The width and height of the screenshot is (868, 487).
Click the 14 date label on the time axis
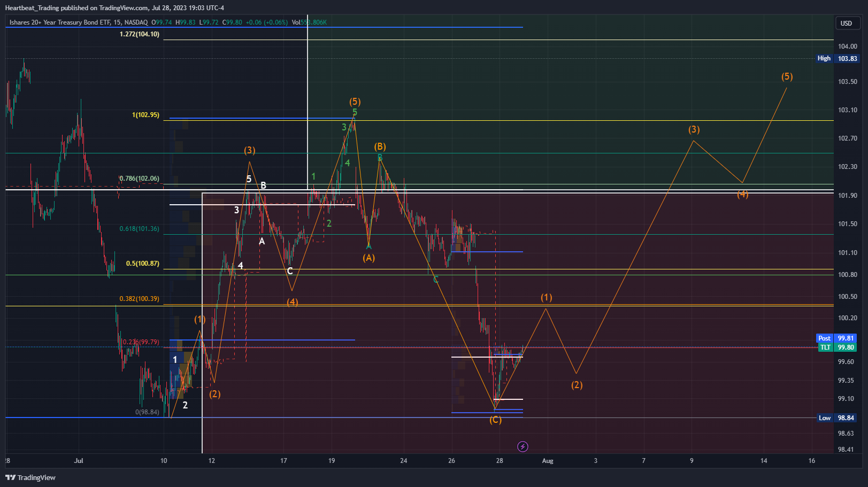pyautogui.click(x=764, y=461)
